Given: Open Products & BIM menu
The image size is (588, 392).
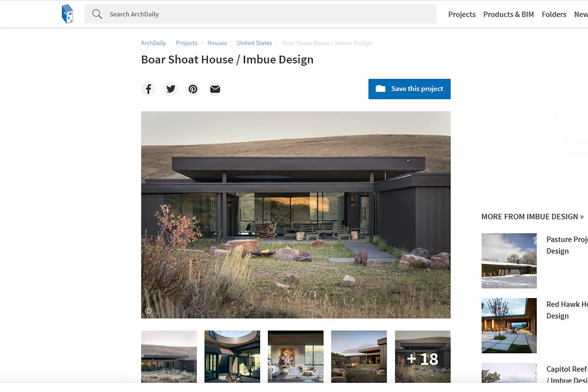Looking at the screenshot, I should (x=508, y=14).
